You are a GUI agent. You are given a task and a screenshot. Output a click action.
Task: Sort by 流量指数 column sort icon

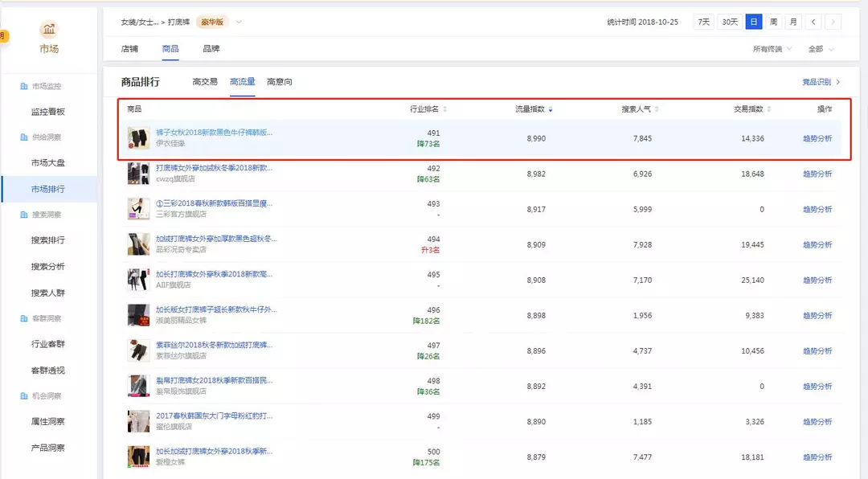[x=551, y=108]
